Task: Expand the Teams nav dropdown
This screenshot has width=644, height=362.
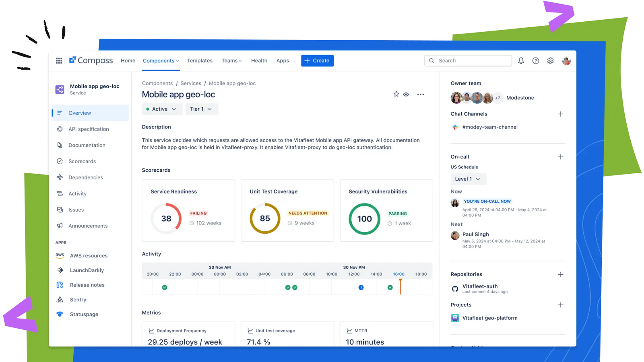Action: pyautogui.click(x=231, y=61)
